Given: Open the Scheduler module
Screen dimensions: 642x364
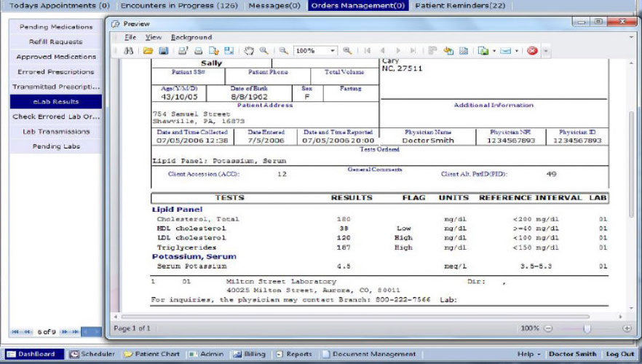Looking at the screenshot, I should pyautogui.click(x=92, y=355).
